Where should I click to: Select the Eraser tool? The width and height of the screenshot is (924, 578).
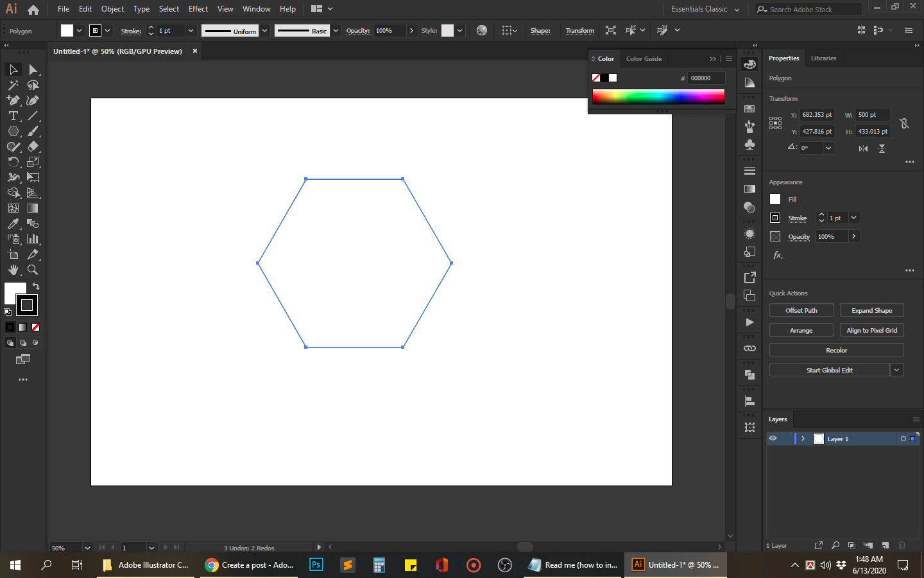click(x=33, y=146)
